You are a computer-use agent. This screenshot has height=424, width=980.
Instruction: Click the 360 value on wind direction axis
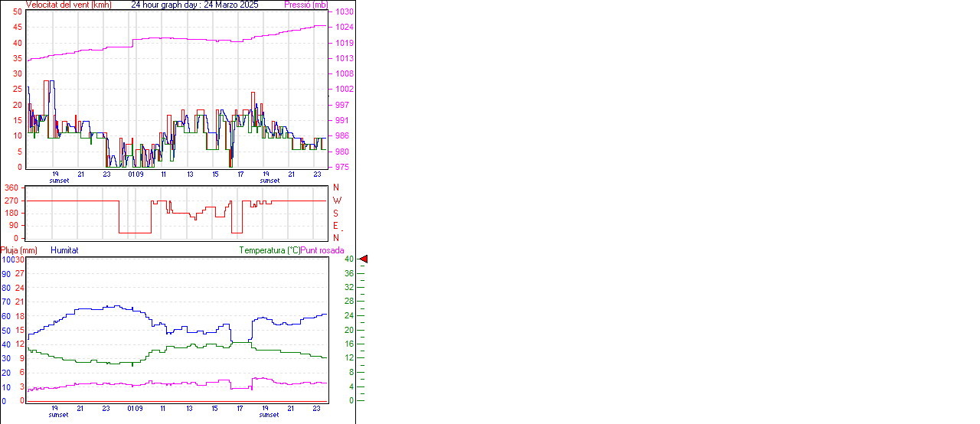tap(11, 188)
